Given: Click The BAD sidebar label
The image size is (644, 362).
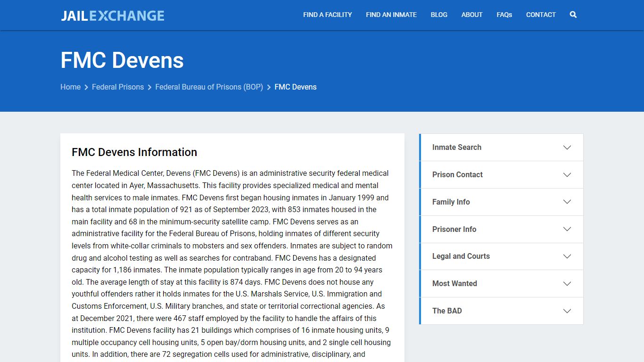Looking at the screenshot, I should (447, 311).
